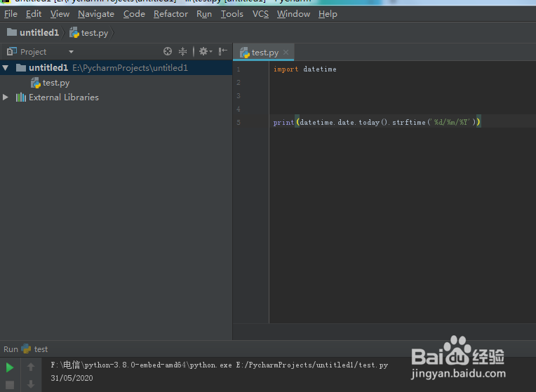
Task: Open the Help menu
Action: pyautogui.click(x=328, y=14)
